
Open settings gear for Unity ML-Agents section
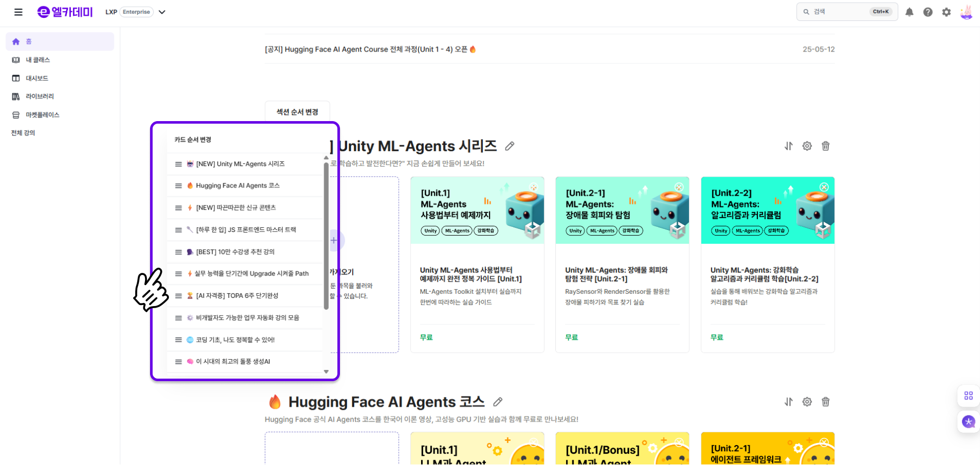click(807, 146)
